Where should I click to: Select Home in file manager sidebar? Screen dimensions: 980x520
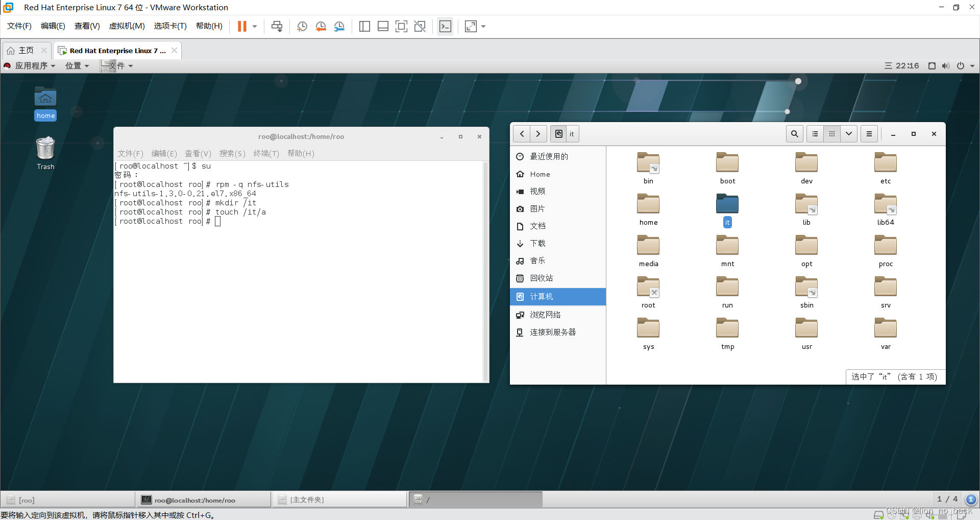pyautogui.click(x=558, y=174)
